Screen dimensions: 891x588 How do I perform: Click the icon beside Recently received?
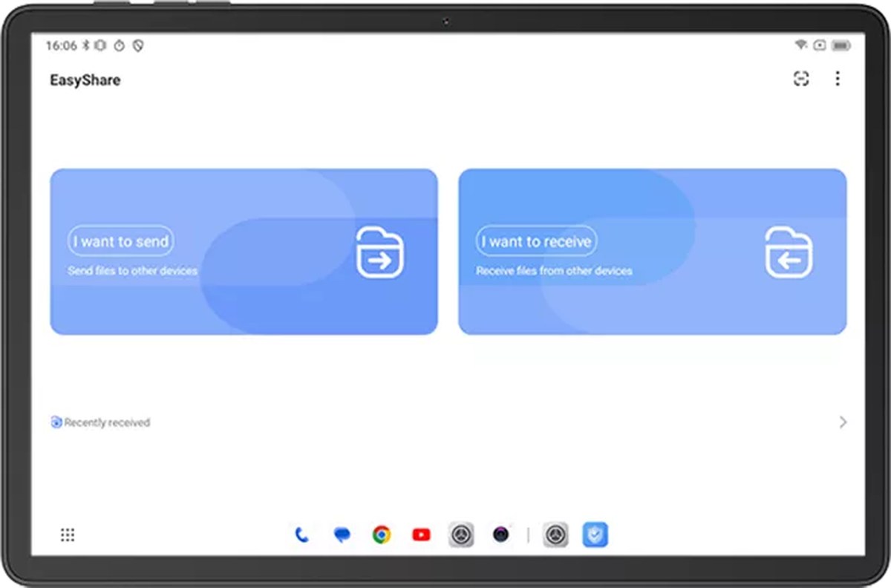click(x=56, y=422)
